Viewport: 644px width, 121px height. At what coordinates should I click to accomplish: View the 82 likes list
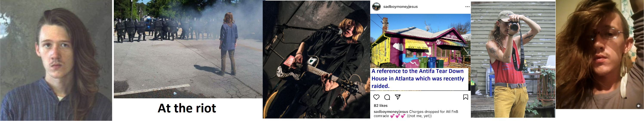pos(381,106)
